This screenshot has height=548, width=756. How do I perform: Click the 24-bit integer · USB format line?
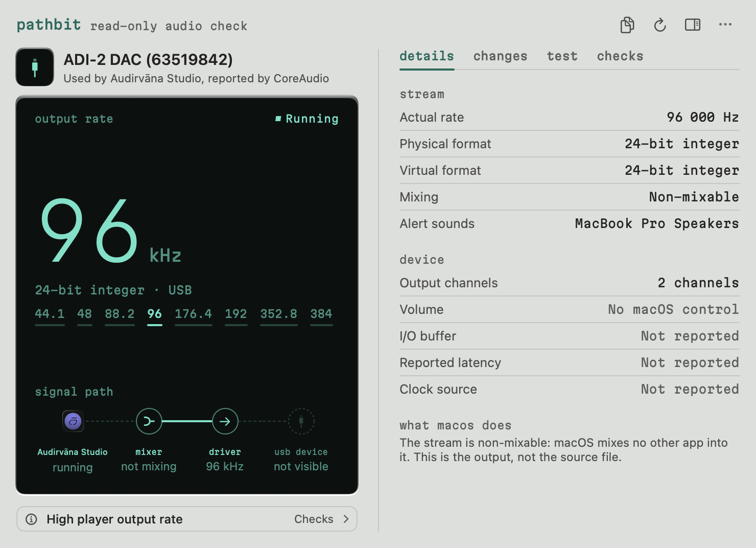(x=113, y=290)
